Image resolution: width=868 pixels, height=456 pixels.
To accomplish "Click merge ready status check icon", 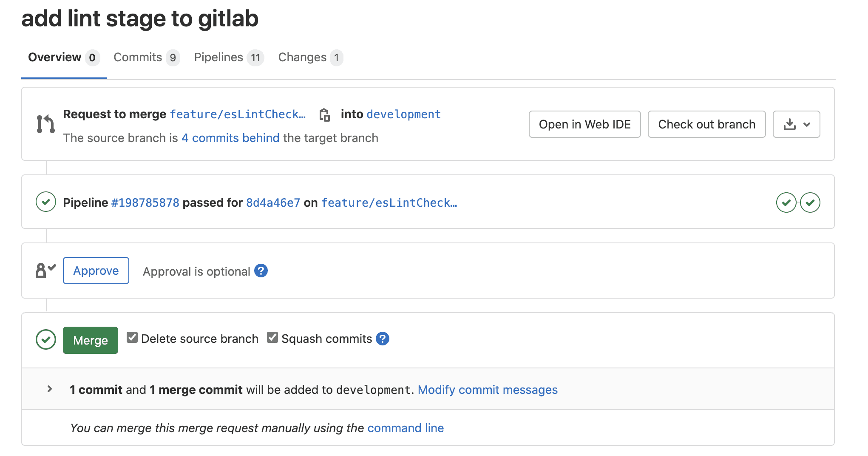I will 46,340.
